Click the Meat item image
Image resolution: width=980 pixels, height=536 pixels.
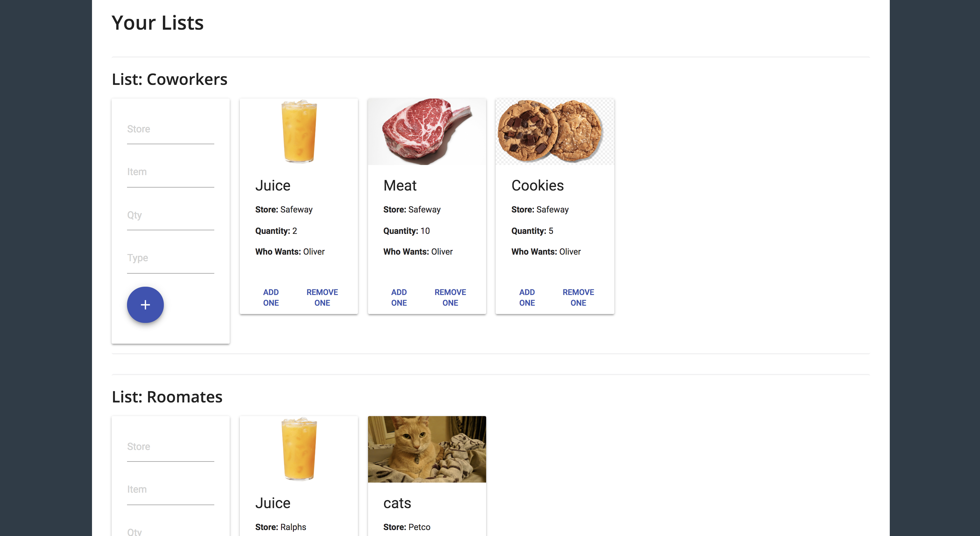coord(426,131)
